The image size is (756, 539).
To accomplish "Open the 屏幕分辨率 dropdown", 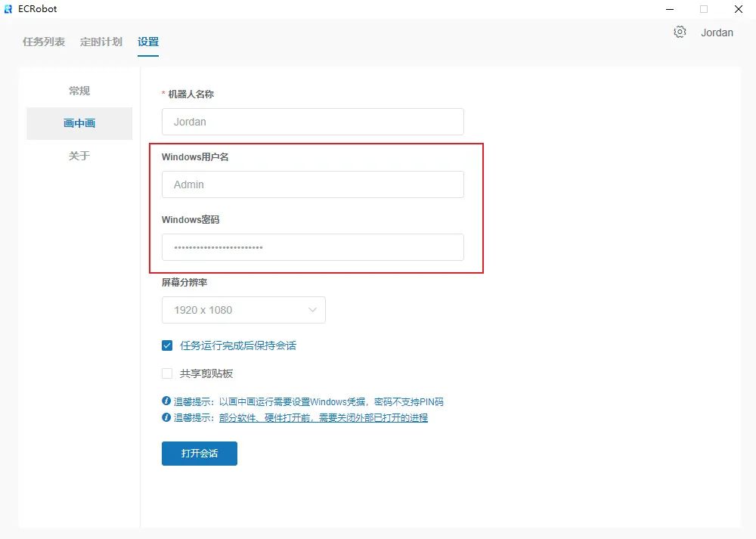I will coord(234,310).
